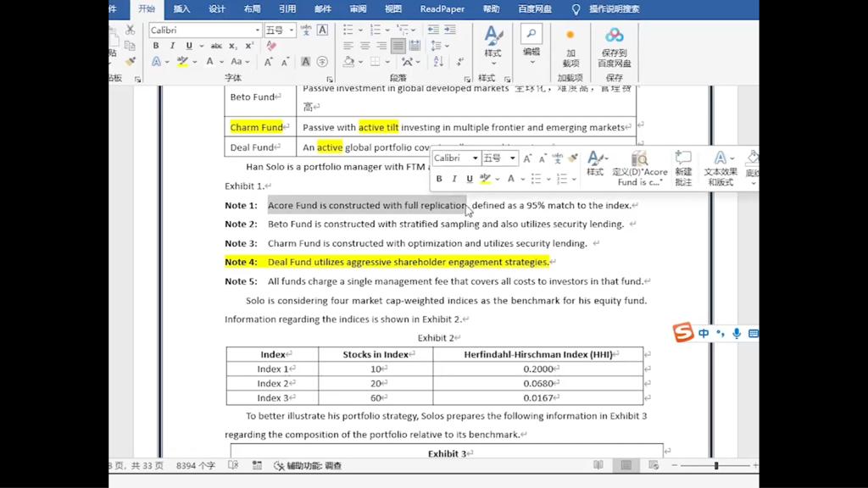The height and width of the screenshot is (488, 868).
Task: Click the phonetic guide wén icon in ribbon
Action: tap(305, 30)
